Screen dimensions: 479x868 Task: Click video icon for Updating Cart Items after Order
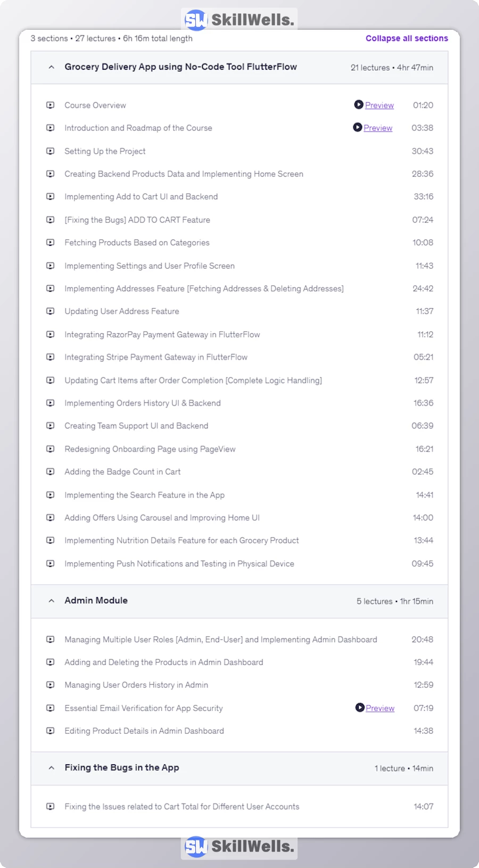pyautogui.click(x=51, y=381)
